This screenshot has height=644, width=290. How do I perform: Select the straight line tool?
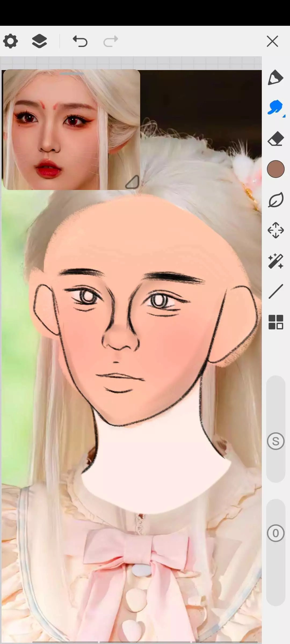coord(276,291)
